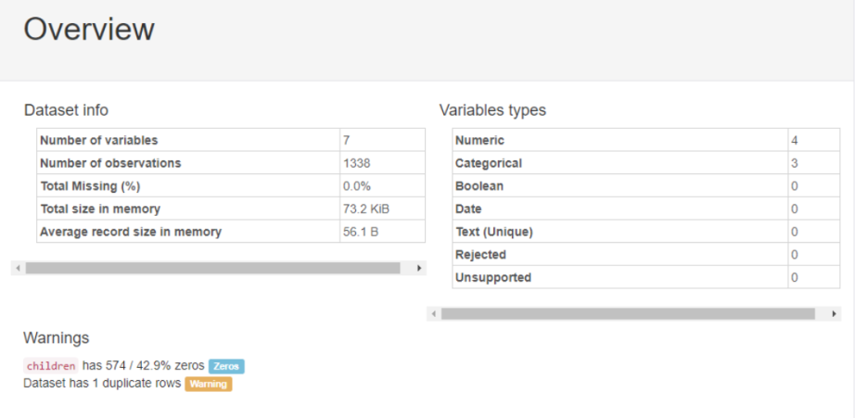Click right arrow of Dataset info scrollbar
This screenshot has height=418, width=868.
419,268
